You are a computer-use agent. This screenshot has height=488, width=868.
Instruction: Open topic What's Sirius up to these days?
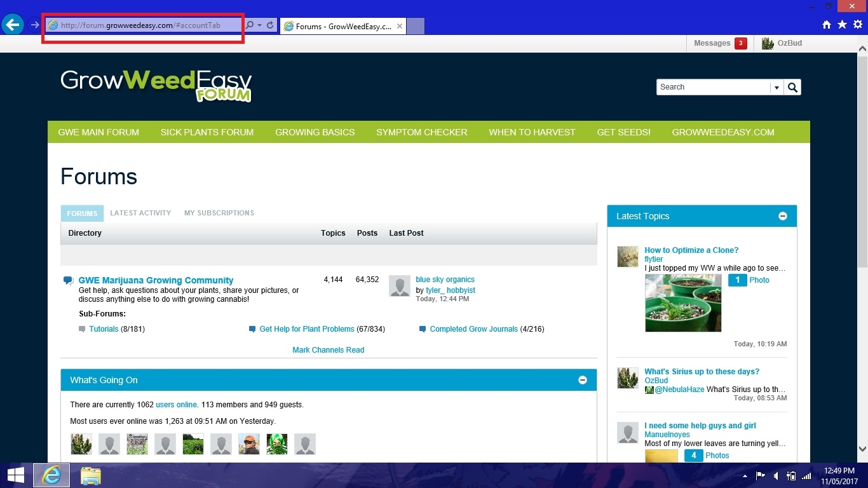pos(702,372)
